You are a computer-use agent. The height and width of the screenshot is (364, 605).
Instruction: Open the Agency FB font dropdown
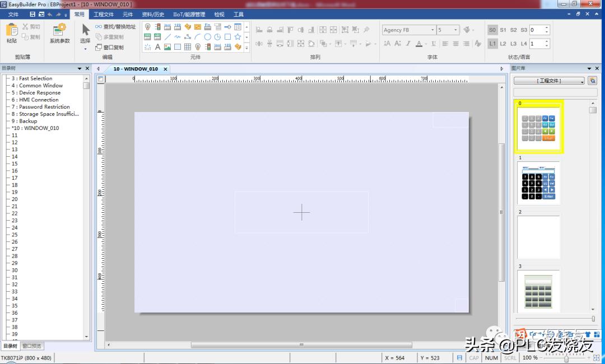tap(432, 30)
